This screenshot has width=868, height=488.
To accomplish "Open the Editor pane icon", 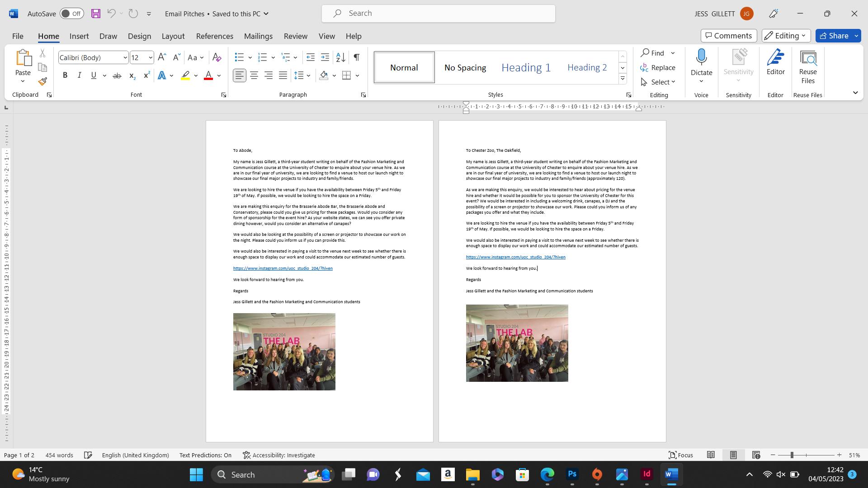I will [x=775, y=62].
